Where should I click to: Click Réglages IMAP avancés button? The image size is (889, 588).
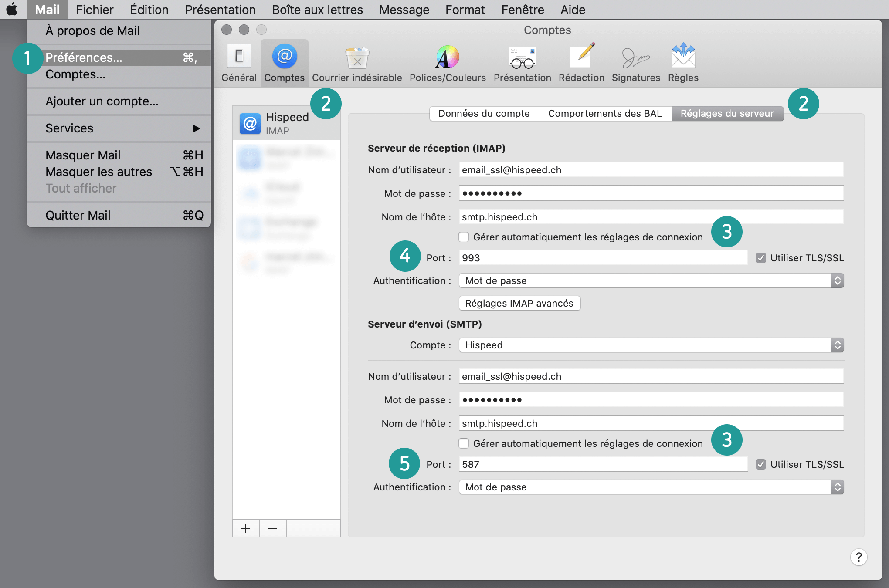(x=519, y=303)
